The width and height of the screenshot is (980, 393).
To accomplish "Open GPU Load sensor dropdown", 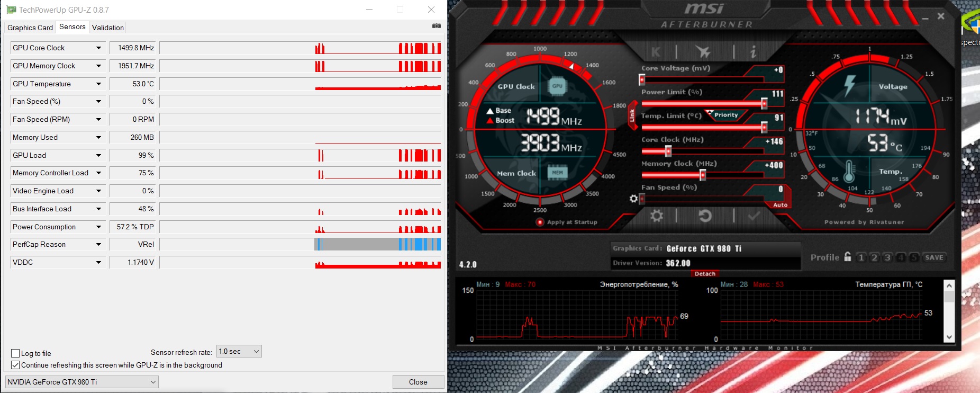I will (x=98, y=155).
